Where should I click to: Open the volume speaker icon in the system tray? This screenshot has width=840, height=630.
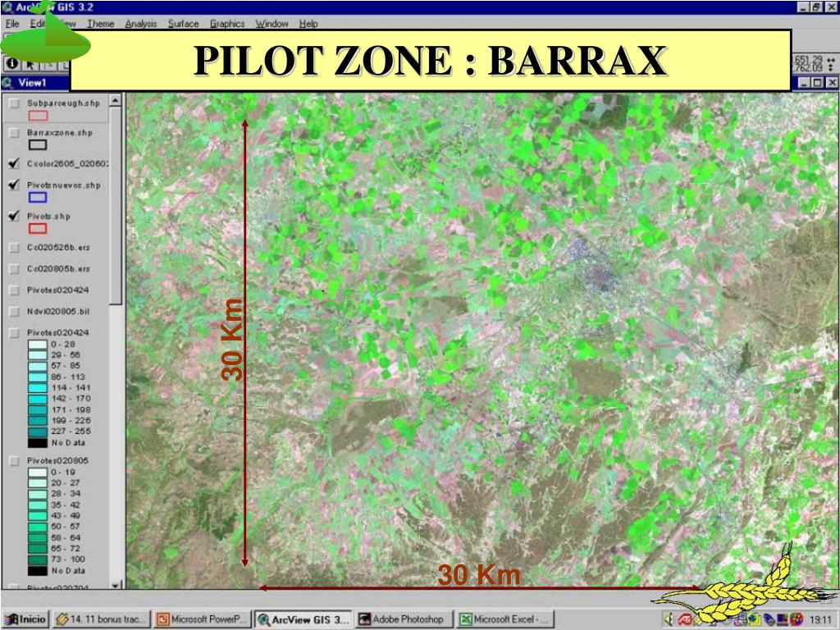click(x=669, y=619)
